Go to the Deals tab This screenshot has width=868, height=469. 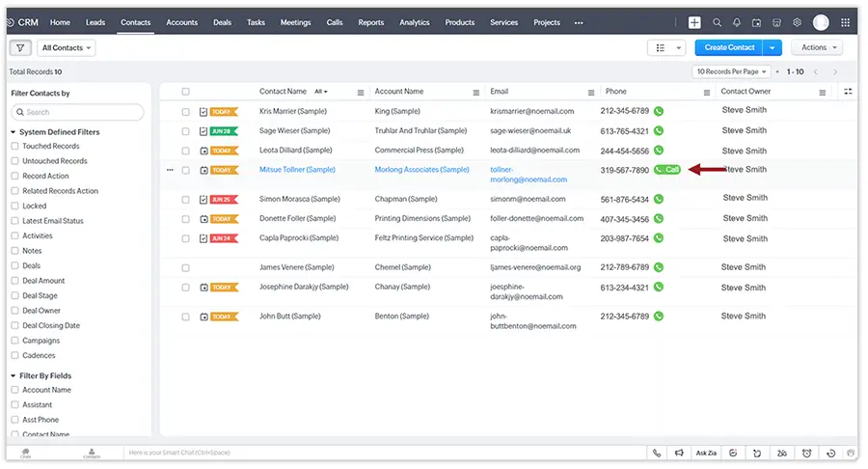[222, 23]
